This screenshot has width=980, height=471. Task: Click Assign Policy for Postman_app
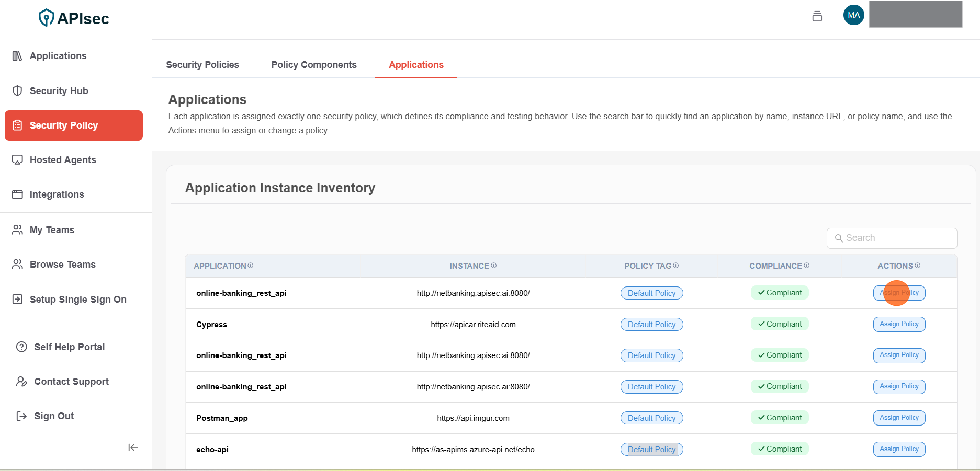899,418
